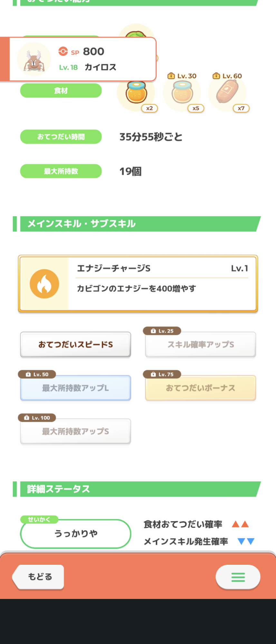
Task: Tap the locked Lv. 30 honey ingredient
Action: point(182,92)
